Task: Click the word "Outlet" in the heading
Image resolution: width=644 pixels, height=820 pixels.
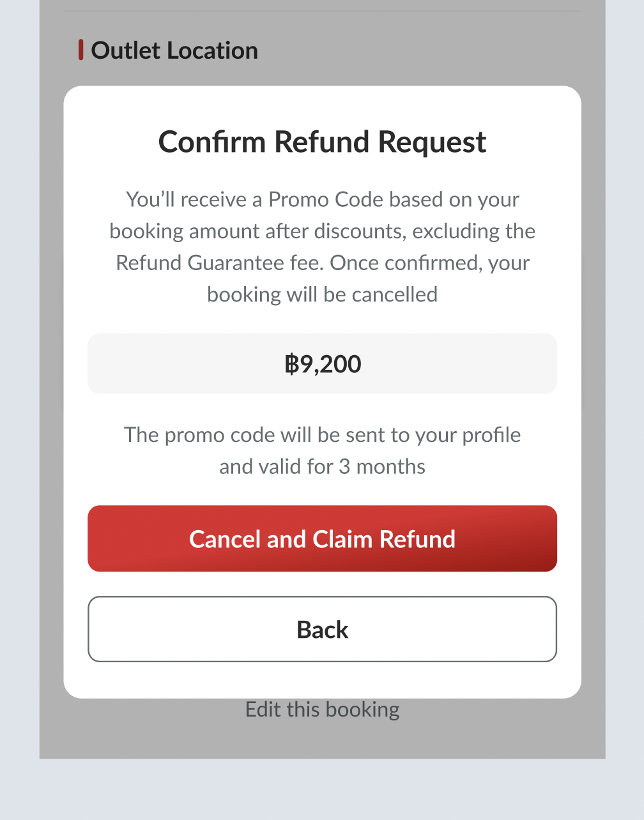Action: tap(125, 50)
